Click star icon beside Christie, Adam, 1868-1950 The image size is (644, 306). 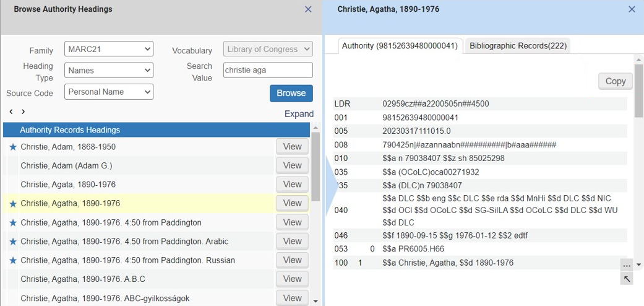click(x=13, y=147)
